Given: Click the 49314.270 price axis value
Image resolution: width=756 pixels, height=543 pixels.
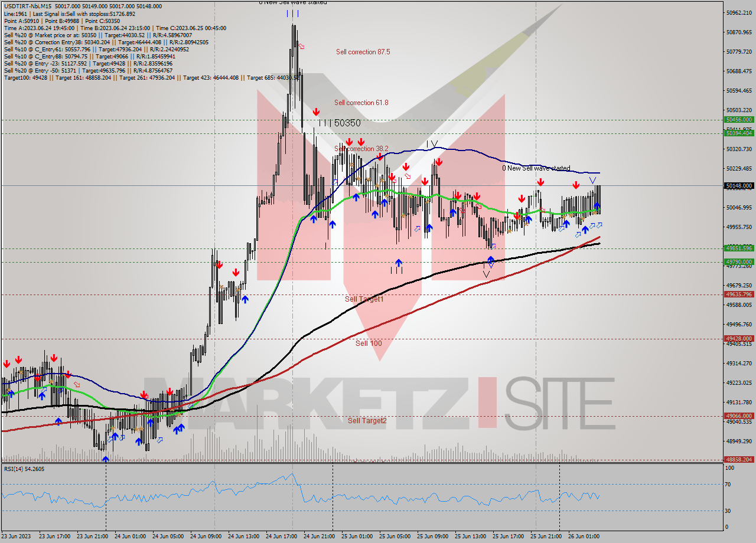Looking at the screenshot, I should (x=740, y=363).
